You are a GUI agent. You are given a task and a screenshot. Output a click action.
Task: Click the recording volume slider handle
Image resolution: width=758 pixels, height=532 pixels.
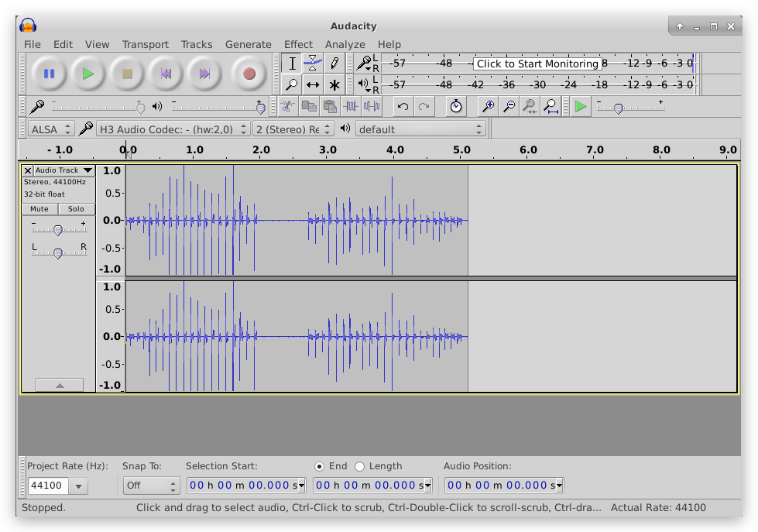click(x=141, y=108)
